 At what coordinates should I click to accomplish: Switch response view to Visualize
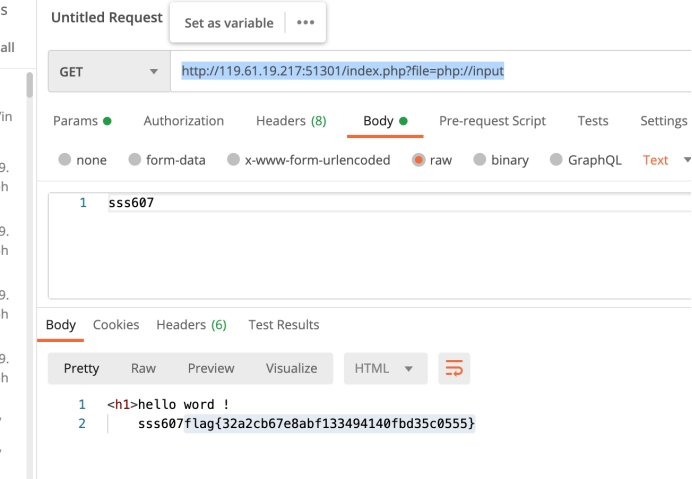click(x=291, y=368)
